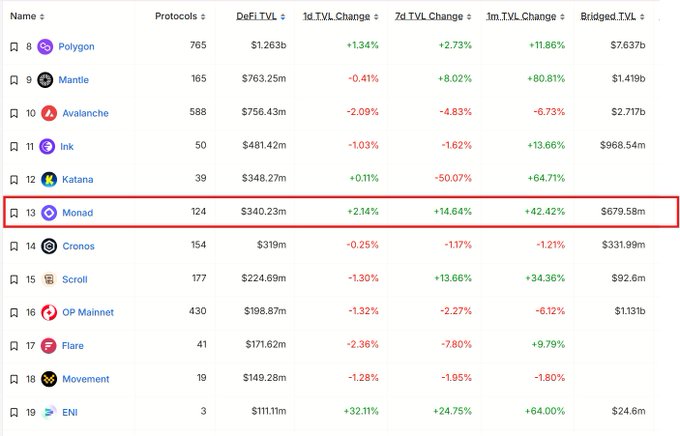The image size is (680, 436).
Task: Sort the table by Name column
Action: pos(27,17)
